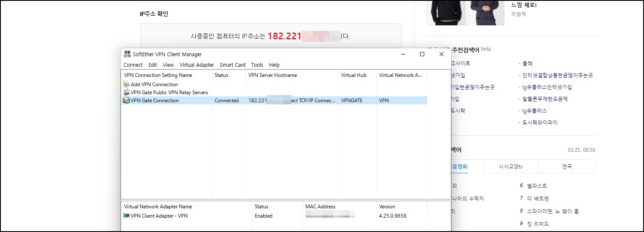644x232 pixels.
Task: Click the Enabled adapter status cell
Action: pos(264,216)
